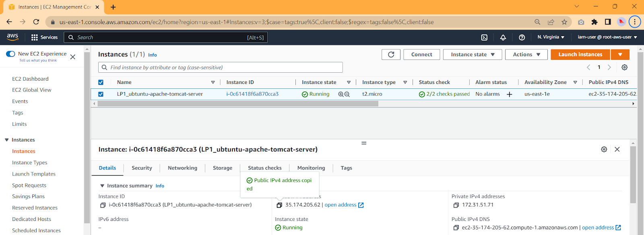This screenshot has height=235, width=644.
Task: Click the details panel vertical scrollbar
Action: point(633,175)
